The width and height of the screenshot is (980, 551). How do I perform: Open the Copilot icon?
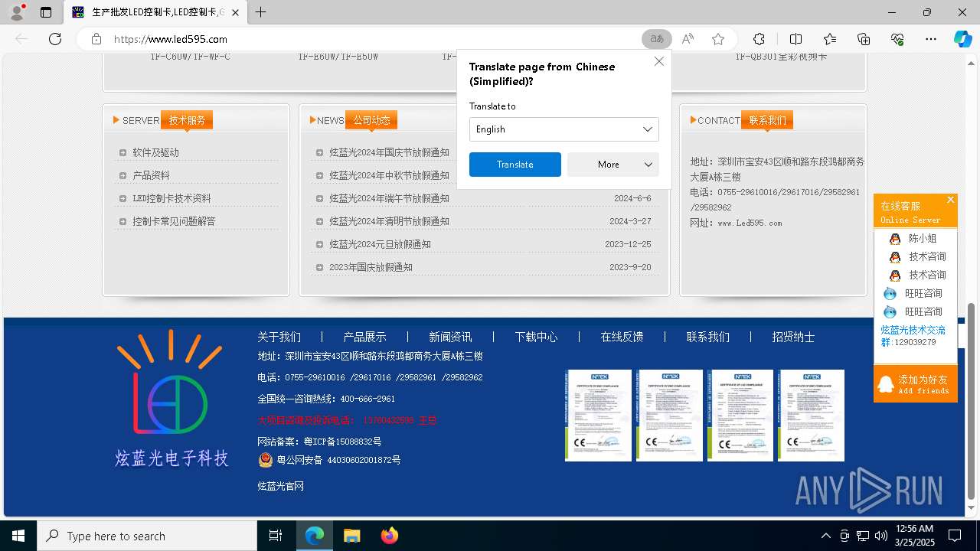point(962,39)
